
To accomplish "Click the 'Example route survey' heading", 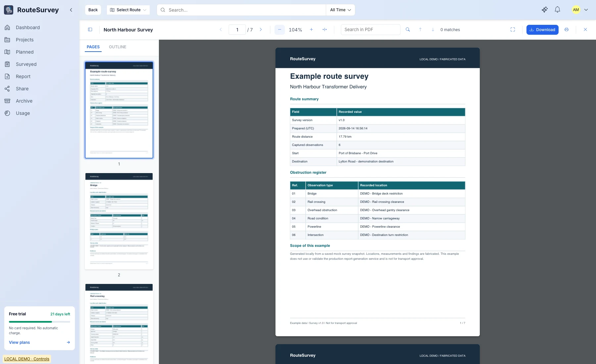I will (x=329, y=76).
